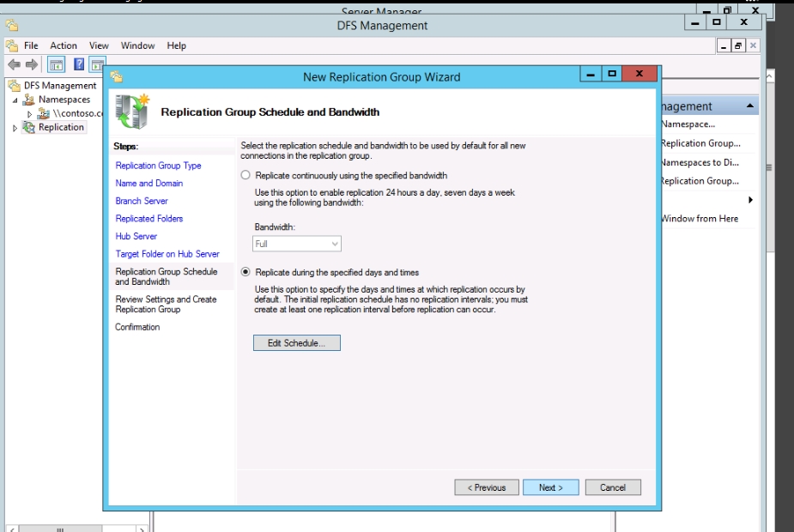Restore down the inner MMC child window

click(738, 46)
